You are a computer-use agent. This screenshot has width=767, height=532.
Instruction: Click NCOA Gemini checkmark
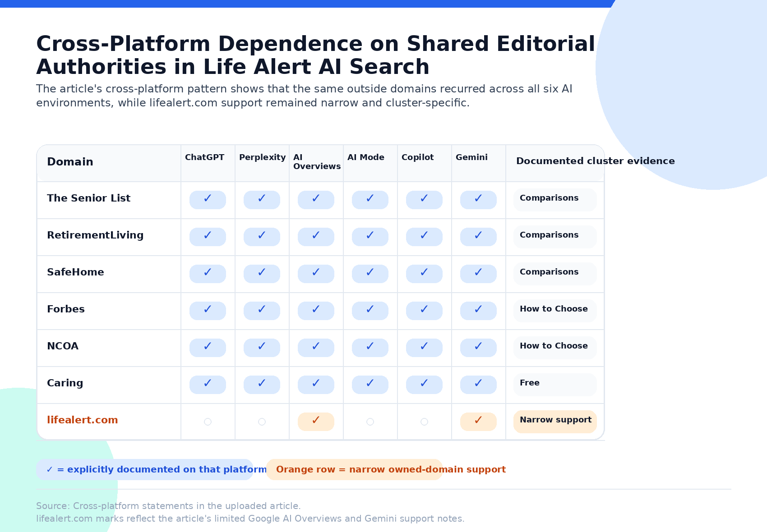478,348
